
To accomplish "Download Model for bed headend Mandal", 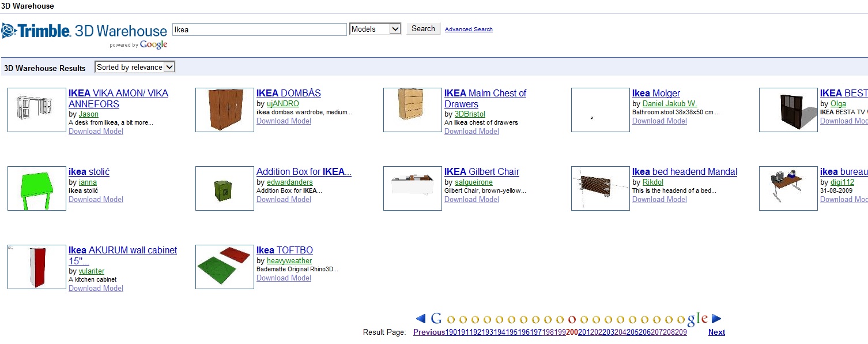I will (x=659, y=199).
